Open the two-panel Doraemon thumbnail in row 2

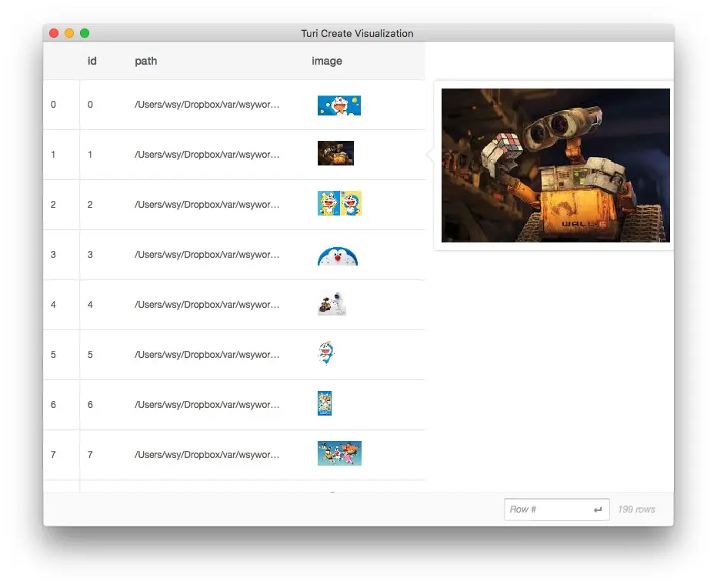coord(339,203)
